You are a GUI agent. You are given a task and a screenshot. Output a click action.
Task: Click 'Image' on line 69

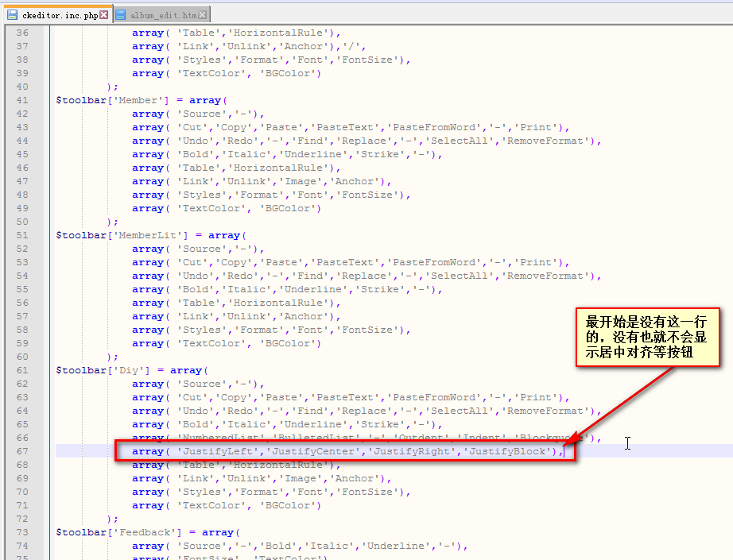pos(301,479)
